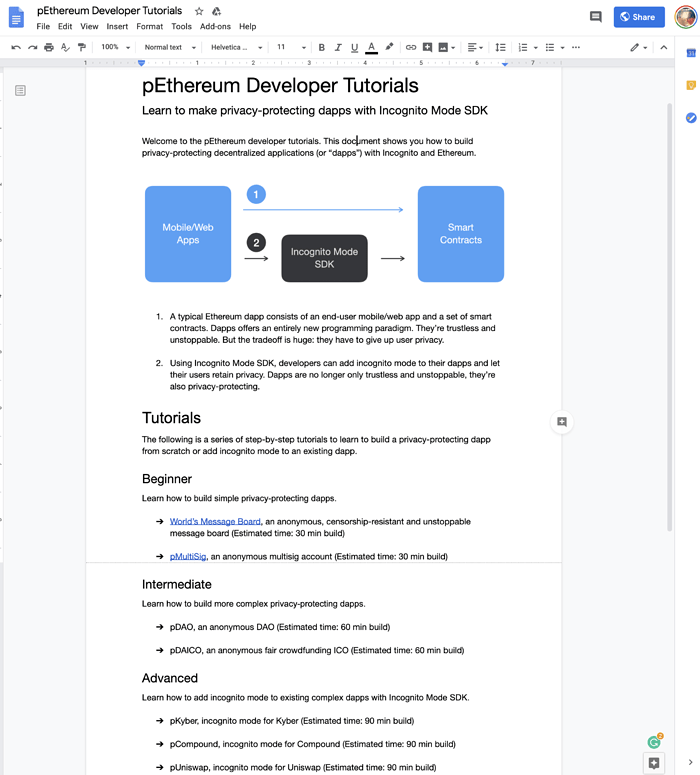Insert a link with chain icon

[x=410, y=47]
